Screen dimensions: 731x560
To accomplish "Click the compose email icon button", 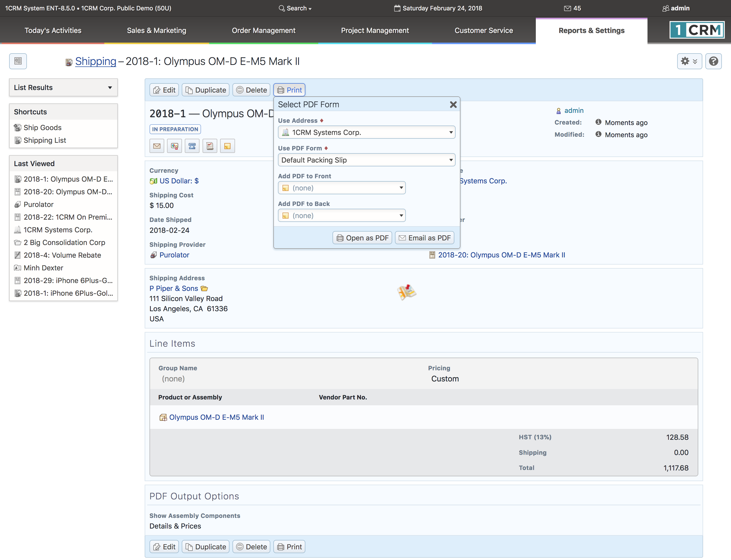I will (157, 146).
